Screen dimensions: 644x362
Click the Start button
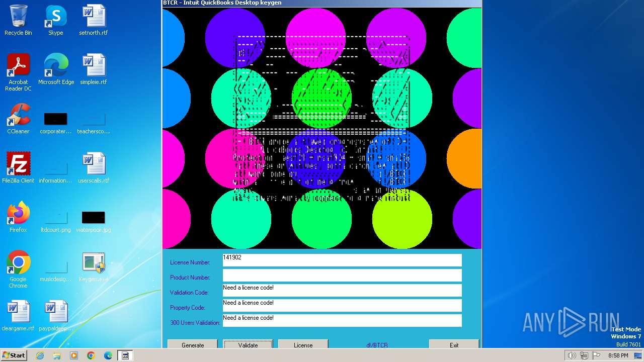click(14, 355)
